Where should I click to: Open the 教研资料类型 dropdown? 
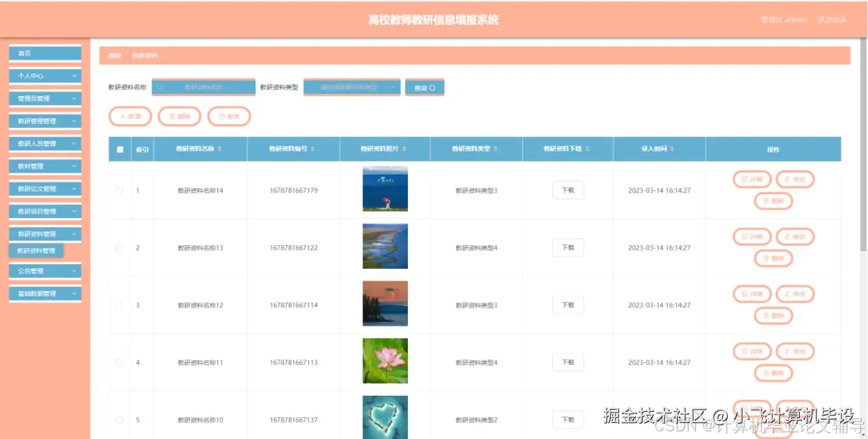point(352,87)
